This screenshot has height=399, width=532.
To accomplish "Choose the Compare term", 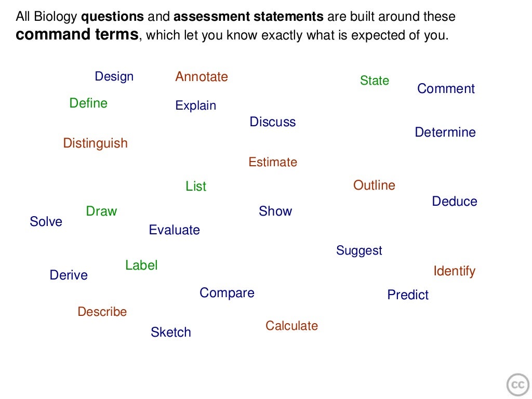I will tap(227, 293).
